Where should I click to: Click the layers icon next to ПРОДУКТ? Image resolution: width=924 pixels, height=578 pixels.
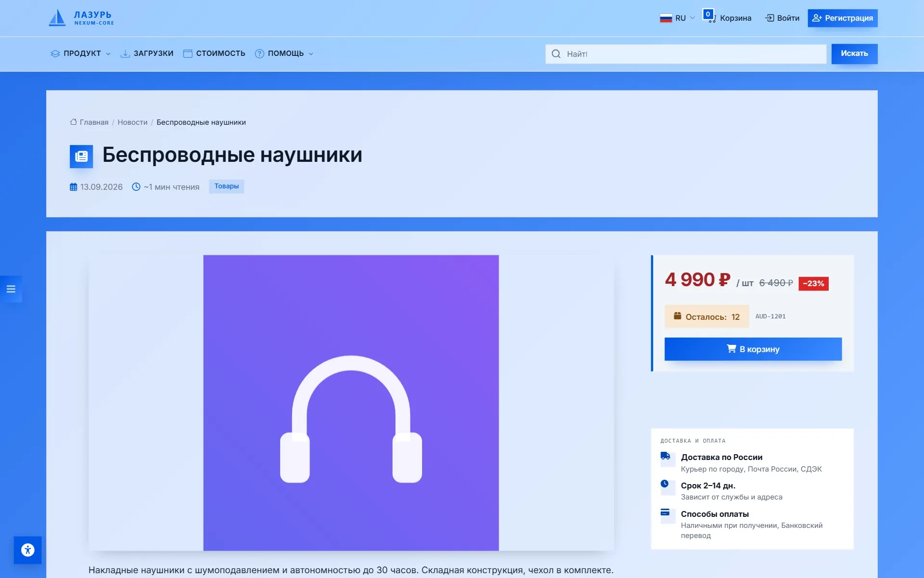click(55, 53)
